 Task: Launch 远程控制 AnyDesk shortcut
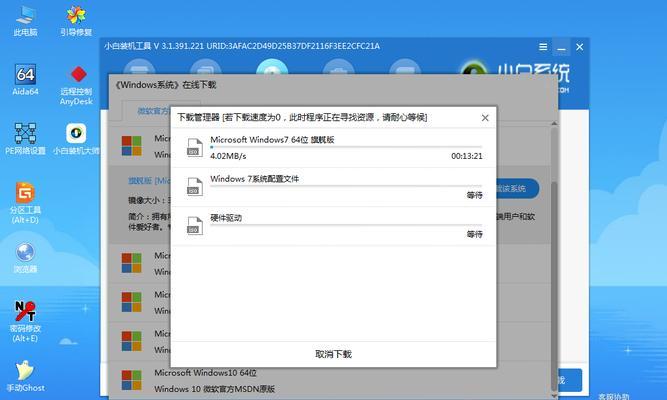tap(77, 85)
